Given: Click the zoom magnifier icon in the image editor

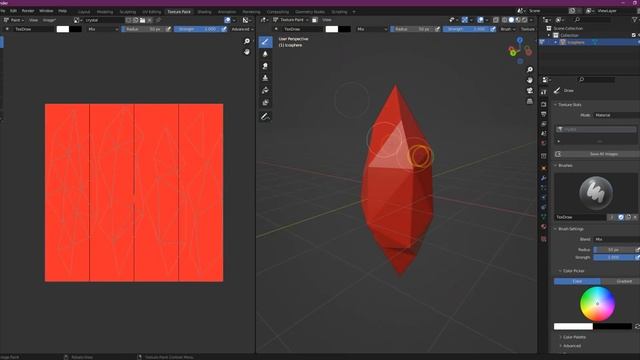Looking at the screenshot, I should point(247,41).
